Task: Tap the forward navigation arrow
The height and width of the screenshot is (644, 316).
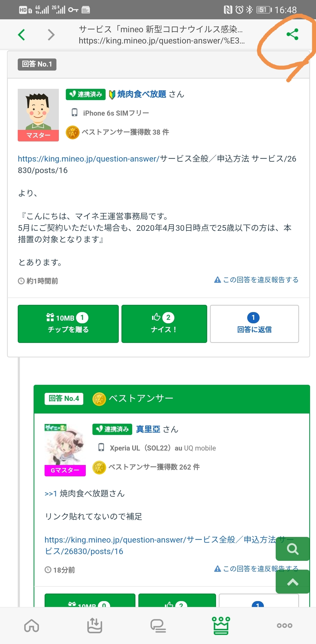Action: 51,35
